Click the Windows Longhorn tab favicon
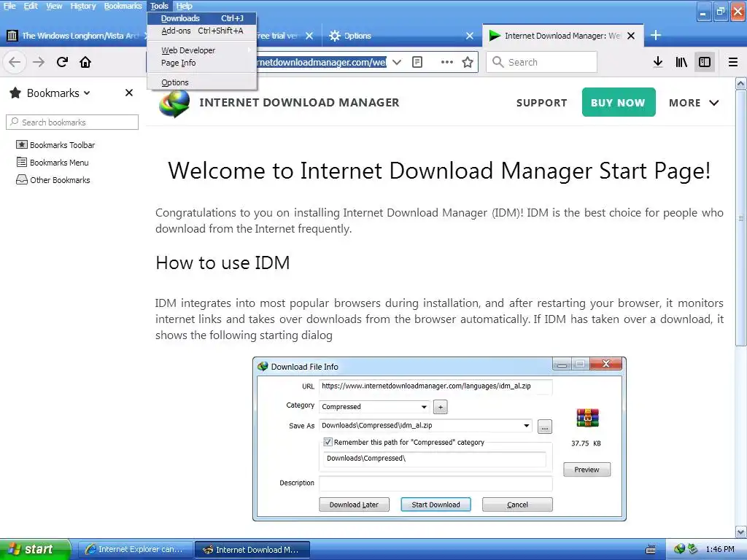The width and height of the screenshot is (747, 560). point(12,36)
